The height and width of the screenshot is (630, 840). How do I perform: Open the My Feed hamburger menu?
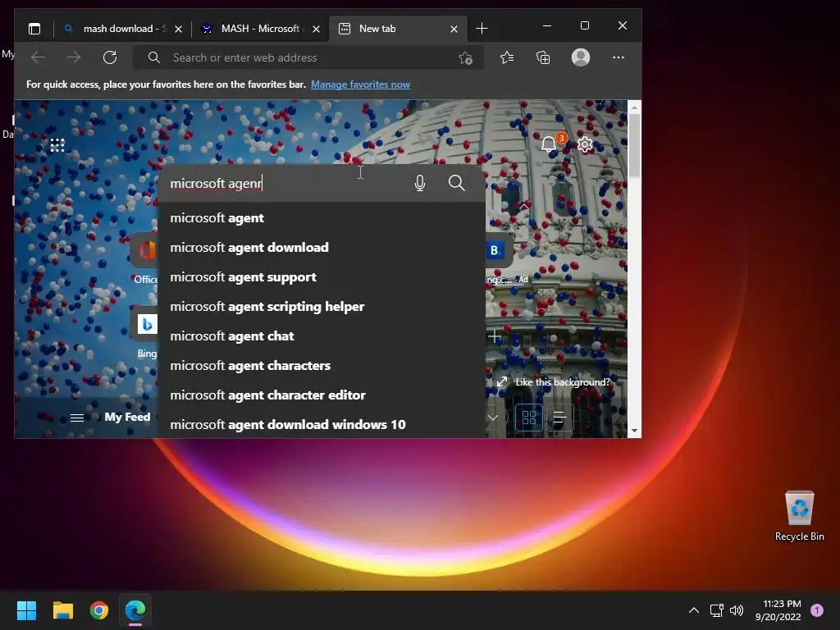(77, 418)
